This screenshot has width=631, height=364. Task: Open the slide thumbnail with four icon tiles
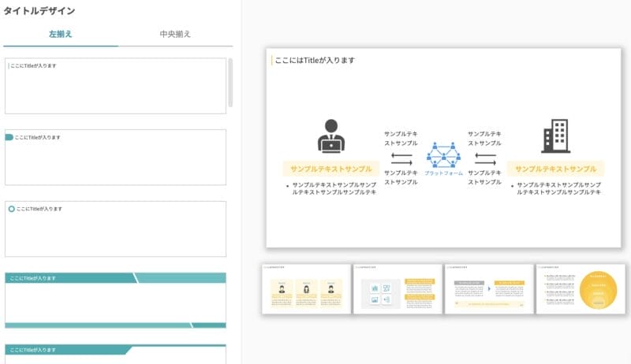398,289
